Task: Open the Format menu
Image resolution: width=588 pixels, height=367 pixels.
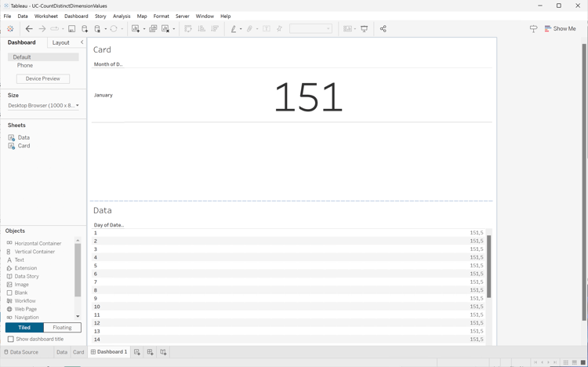Action: [162, 16]
